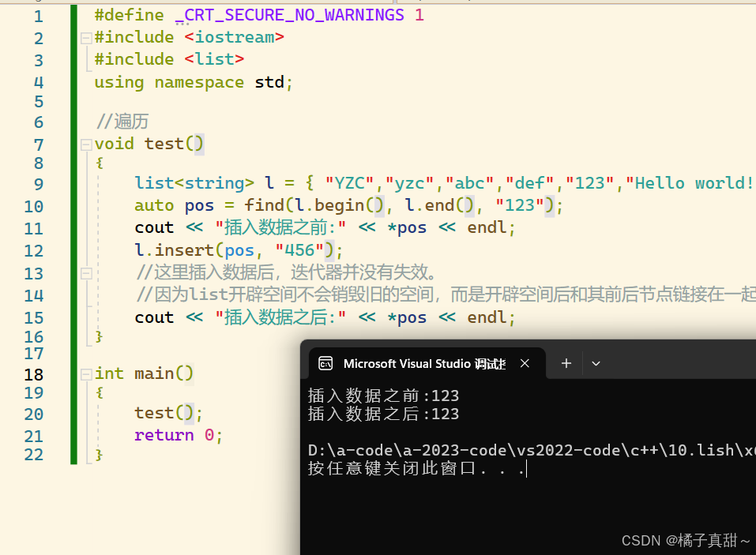Collapse the int main() function
This screenshot has height=555, width=756.
tap(86, 374)
